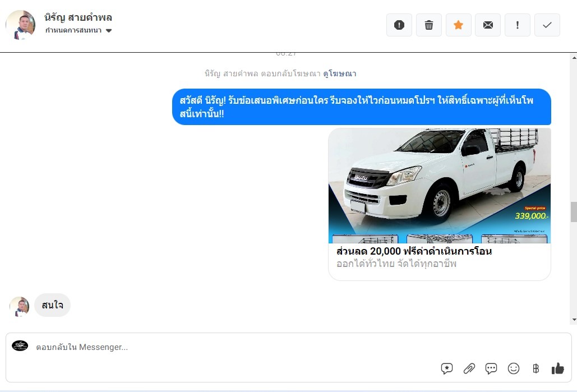577x392 pixels.
Task: Open payment request baht icon
Action: pyautogui.click(x=536, y=368)
